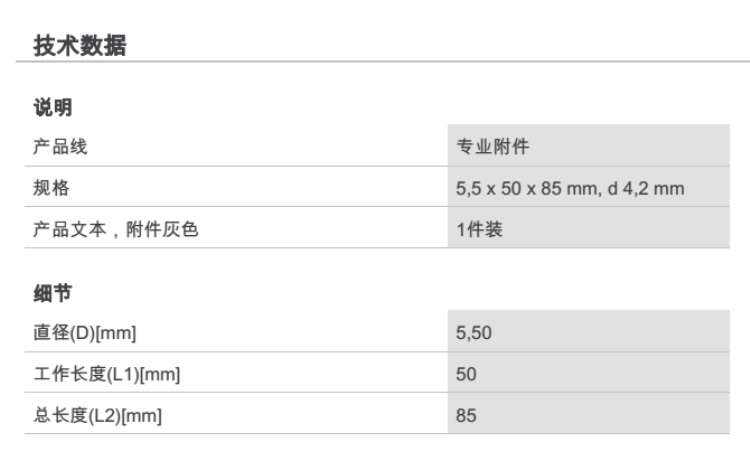Select the 专业附件 value cell

click(x=493, y=147)
